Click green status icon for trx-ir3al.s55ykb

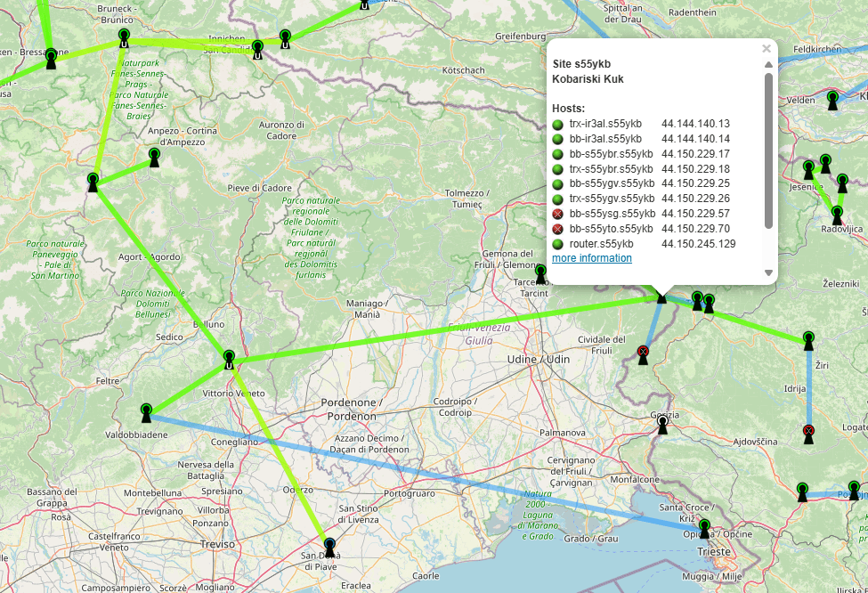coord(558,124)
